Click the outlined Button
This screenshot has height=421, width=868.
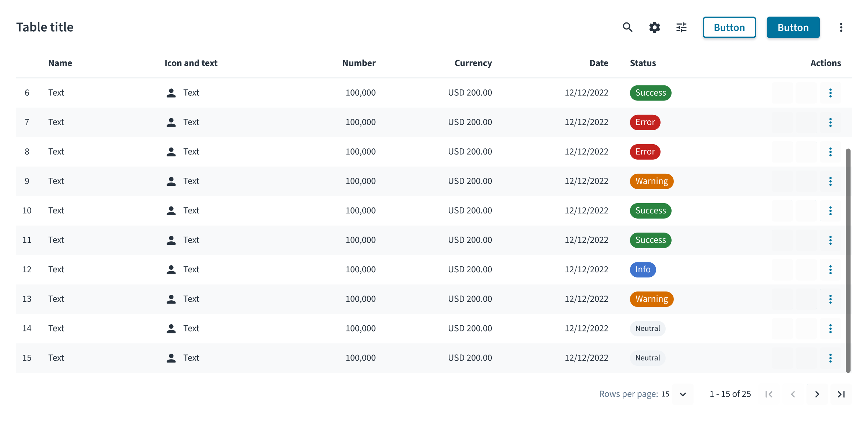(729, 27)
